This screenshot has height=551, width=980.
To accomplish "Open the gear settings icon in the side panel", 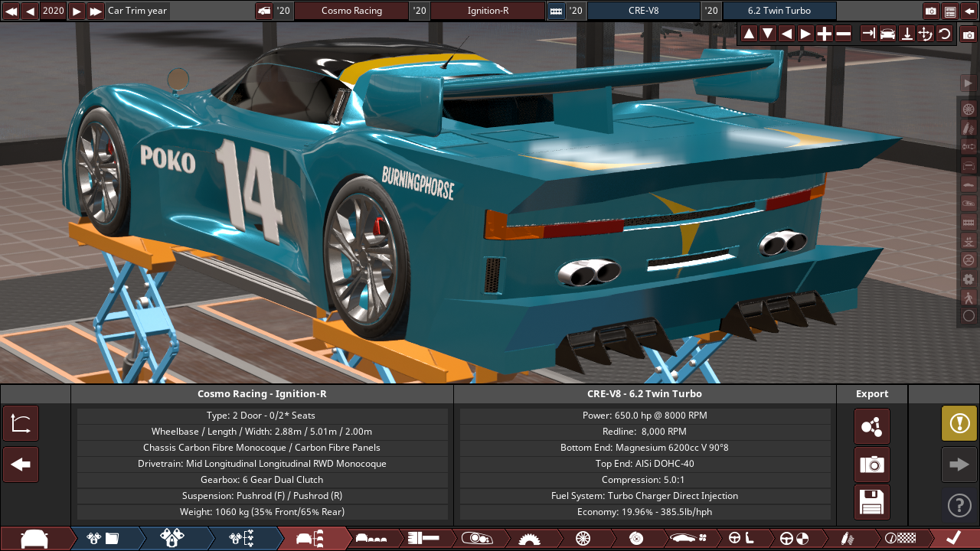I will point(968,279).
